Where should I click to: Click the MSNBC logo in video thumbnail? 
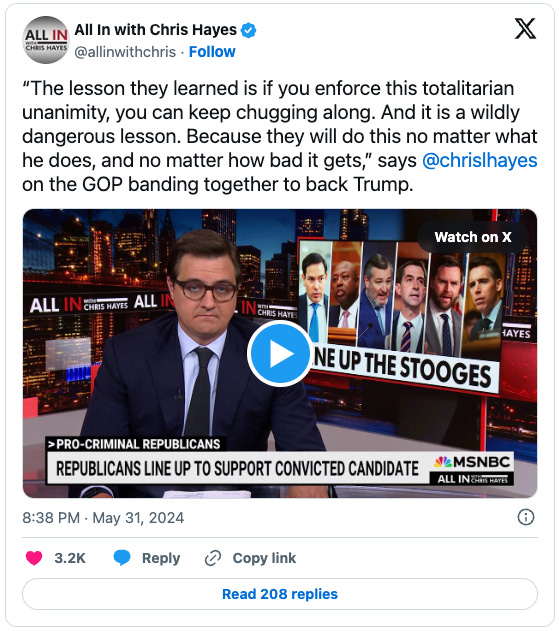coord(472,462)
